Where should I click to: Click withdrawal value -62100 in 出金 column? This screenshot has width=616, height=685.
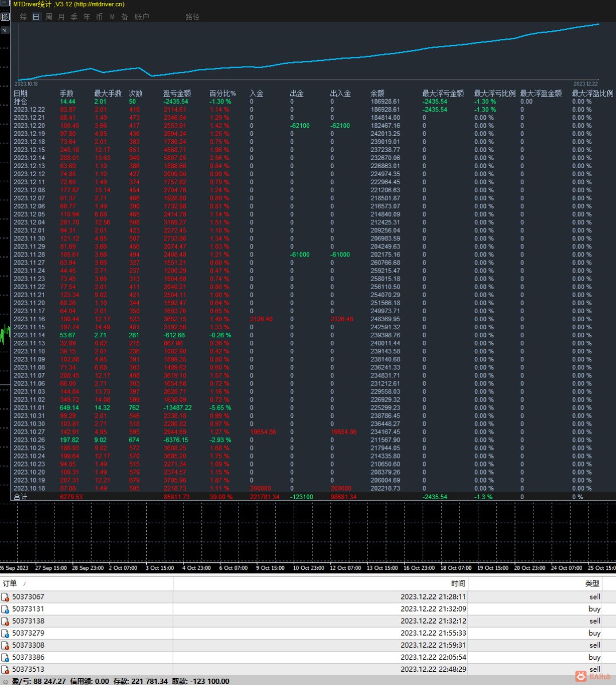click(x=300, y=126)
